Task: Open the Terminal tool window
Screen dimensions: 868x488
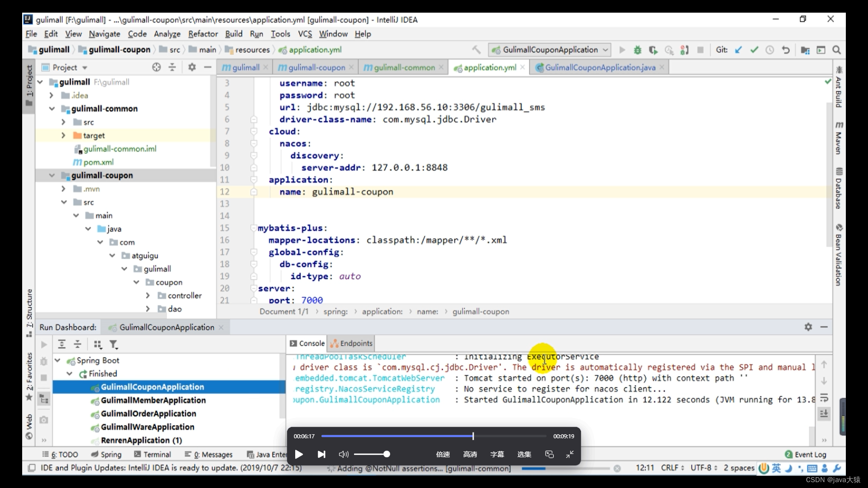Action: click(152, 455)
